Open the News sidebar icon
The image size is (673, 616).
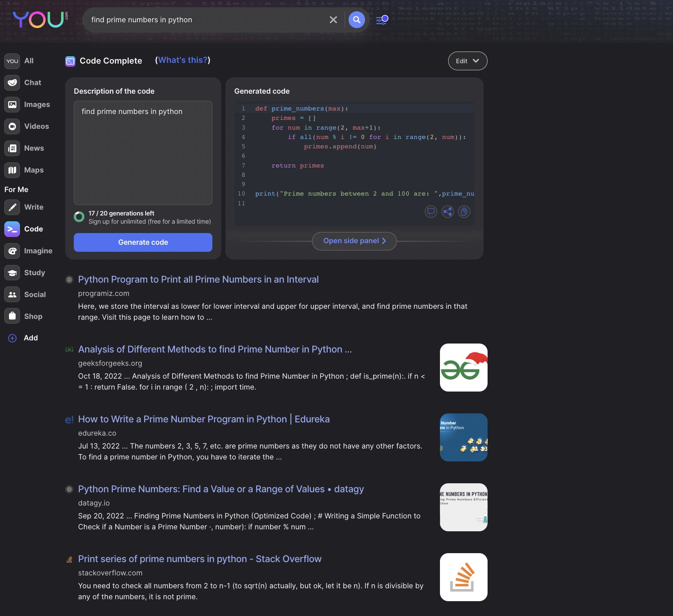[12, 148]
